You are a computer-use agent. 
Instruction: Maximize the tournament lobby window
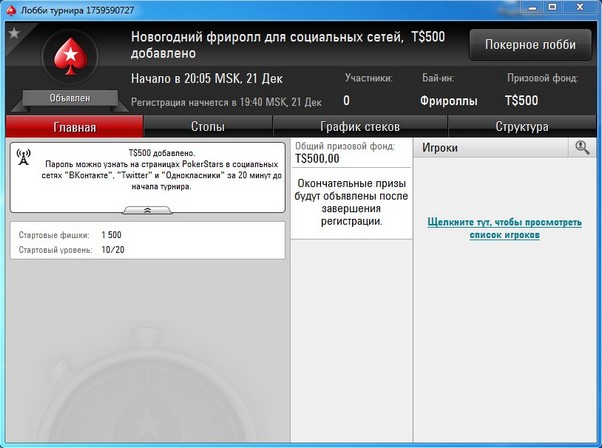[552, 8]
